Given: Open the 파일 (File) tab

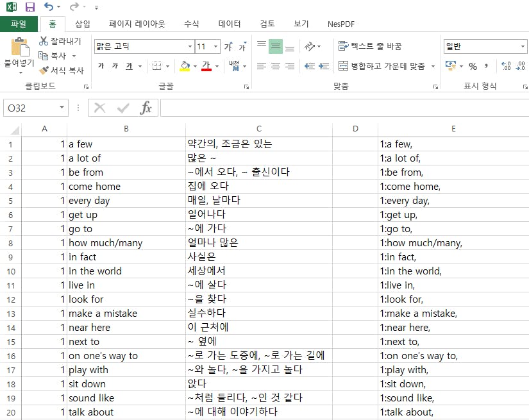Looking at the screenshot, I should (x=19, y=24).
